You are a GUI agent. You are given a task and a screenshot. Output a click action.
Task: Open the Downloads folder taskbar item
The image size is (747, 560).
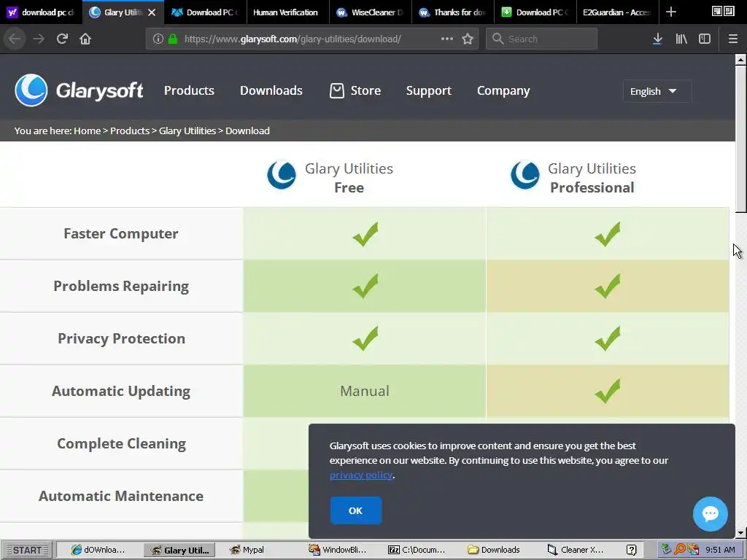point(494,550)
